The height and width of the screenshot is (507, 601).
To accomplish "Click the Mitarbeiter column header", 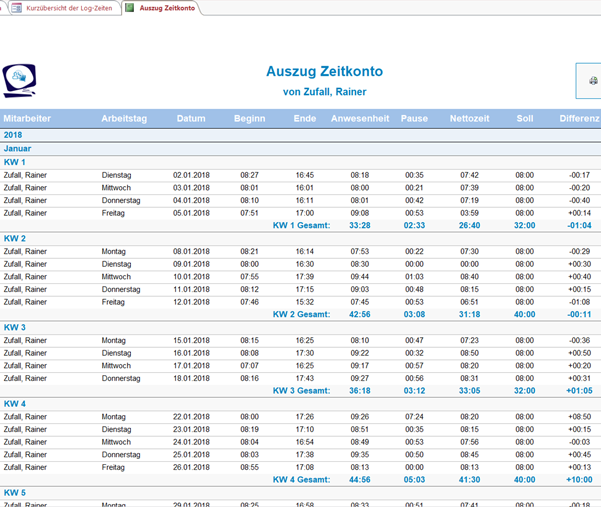I will pyautogui.click(x=27, y=118).
